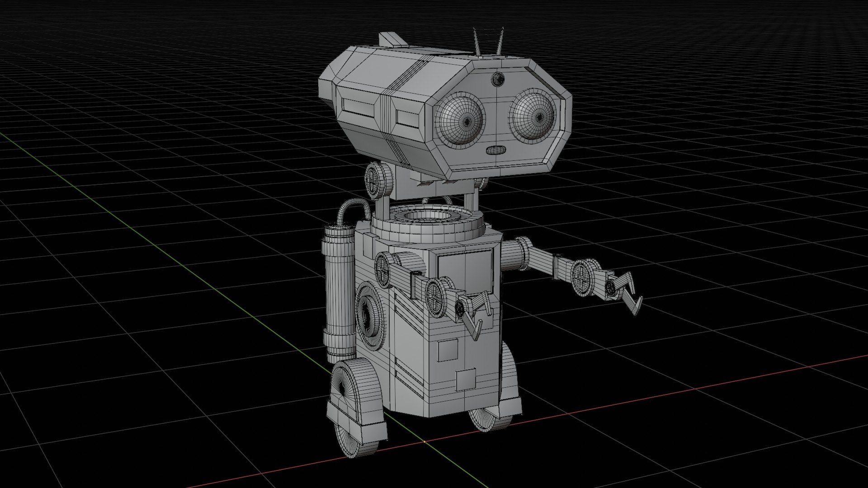868x488 pixels.
Task: Select the robot's small mouth slot
Action: (496, 150)
